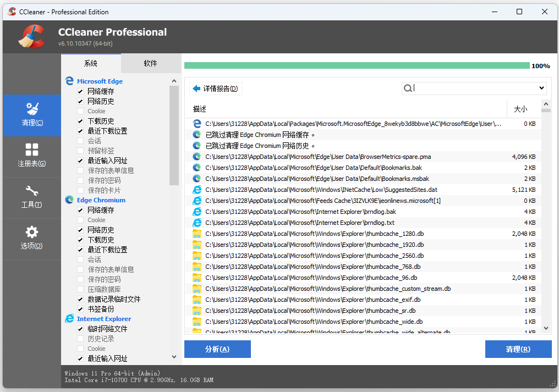Click the icon beside 已跳过清理 Edge Chromium 网络缓存
The image size is (559, 392).
click(x=197, y=135)
